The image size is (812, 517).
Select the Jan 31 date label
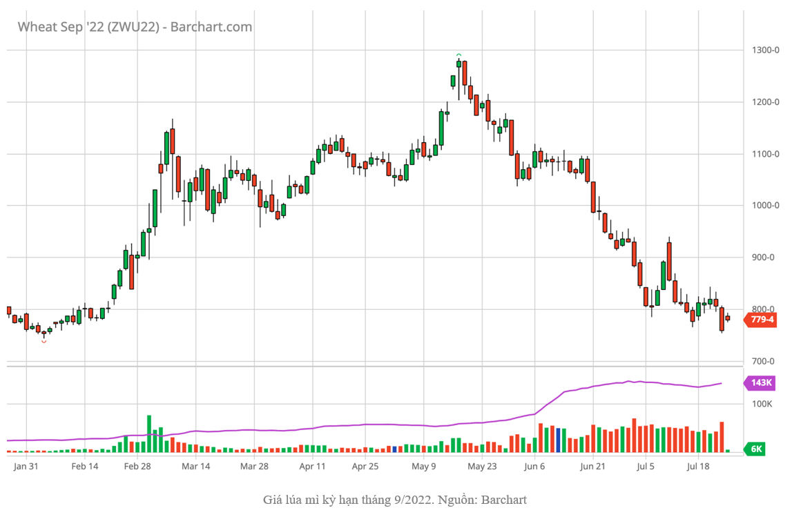(x=26, y=467)
